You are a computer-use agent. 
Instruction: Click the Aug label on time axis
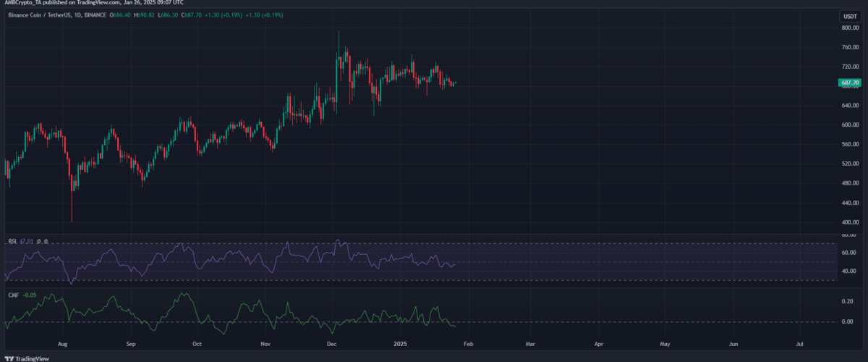tap(62, 346)
